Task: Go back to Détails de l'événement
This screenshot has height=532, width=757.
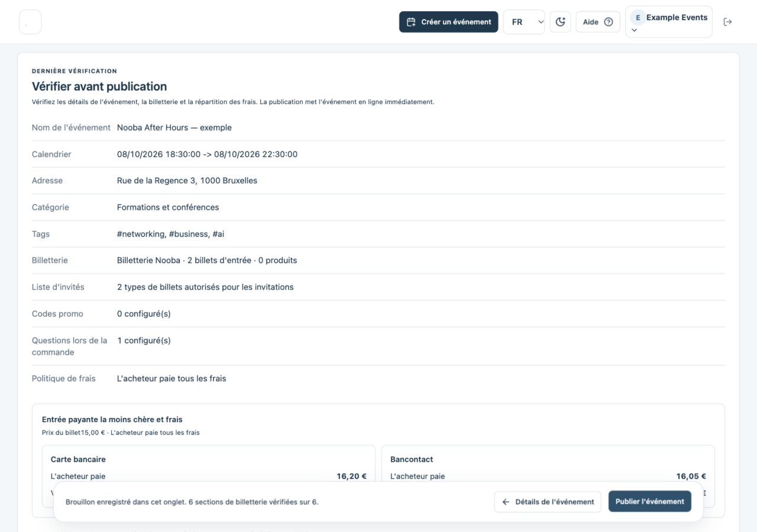Action: click(548, 502)
